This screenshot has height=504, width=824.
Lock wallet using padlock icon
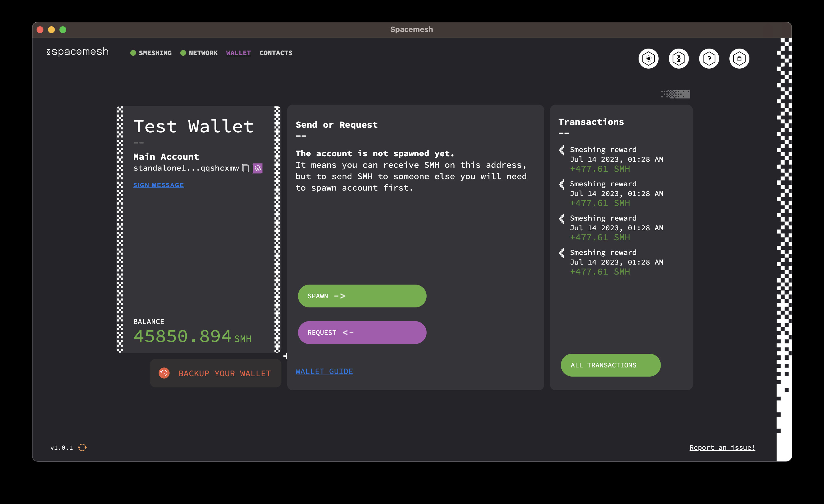point(739,59)
